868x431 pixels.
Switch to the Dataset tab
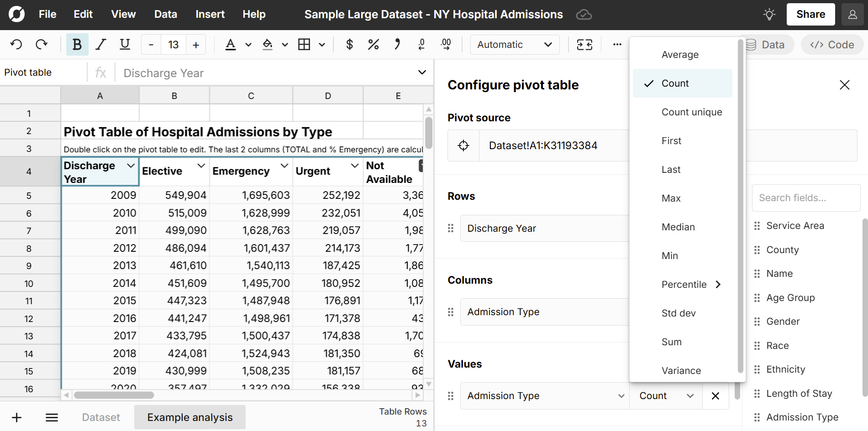[x=100, y=417]
